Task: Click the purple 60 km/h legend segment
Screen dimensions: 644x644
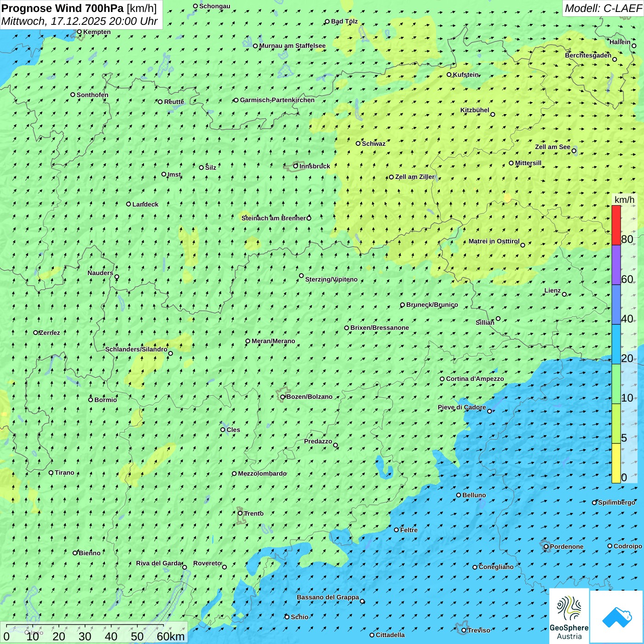Action: (x=616, y=265)
